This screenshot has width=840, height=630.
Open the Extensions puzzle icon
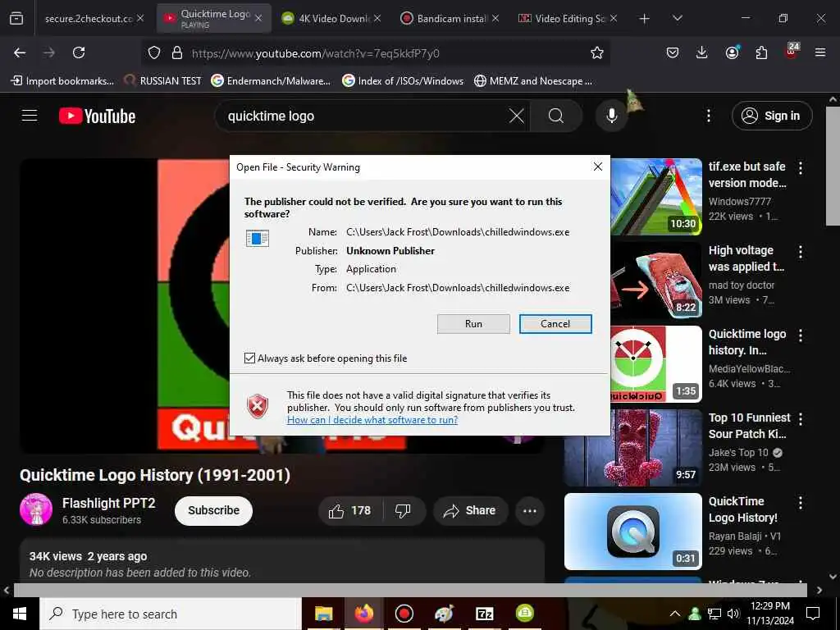[x=761, y=52]
